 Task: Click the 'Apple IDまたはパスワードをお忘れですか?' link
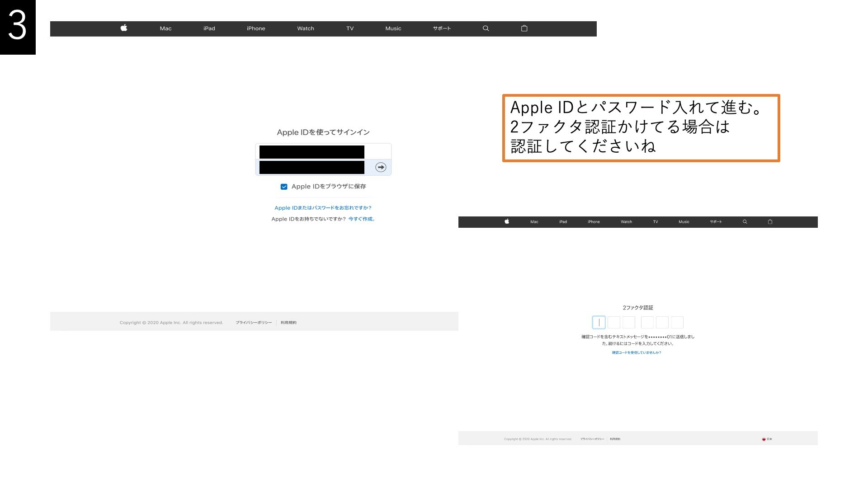click(x=323, y=208)
